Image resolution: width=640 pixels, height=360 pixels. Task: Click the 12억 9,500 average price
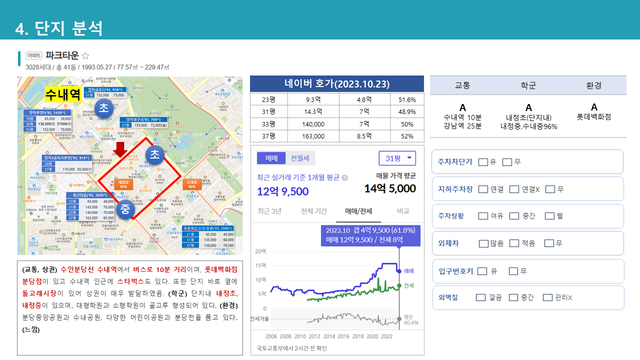point(283,191)
